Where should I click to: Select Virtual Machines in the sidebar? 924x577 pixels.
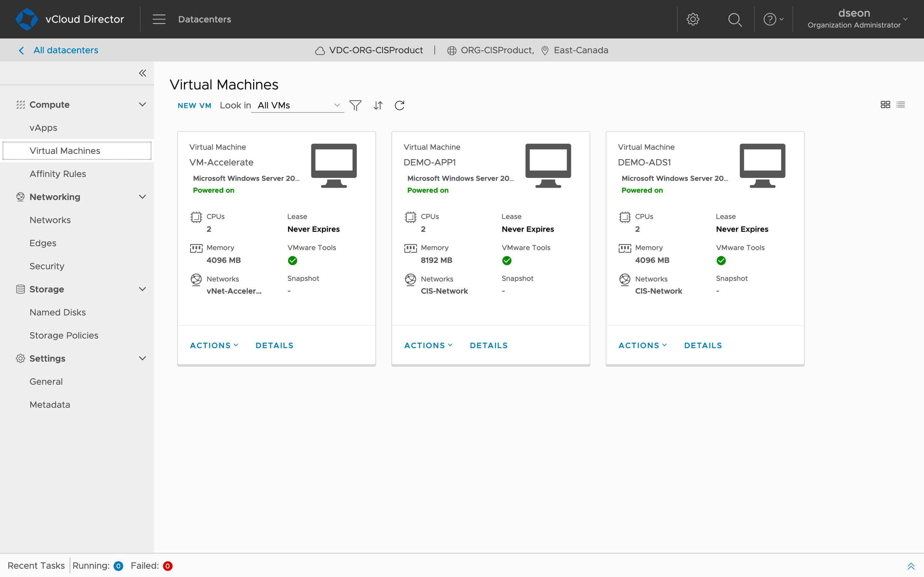tap(65, 150)
